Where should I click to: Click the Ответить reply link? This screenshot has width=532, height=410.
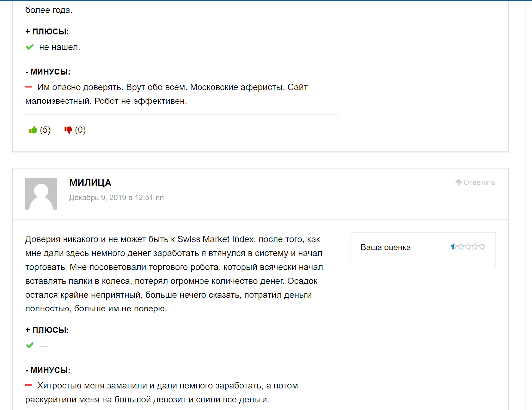tap(479, 182)
